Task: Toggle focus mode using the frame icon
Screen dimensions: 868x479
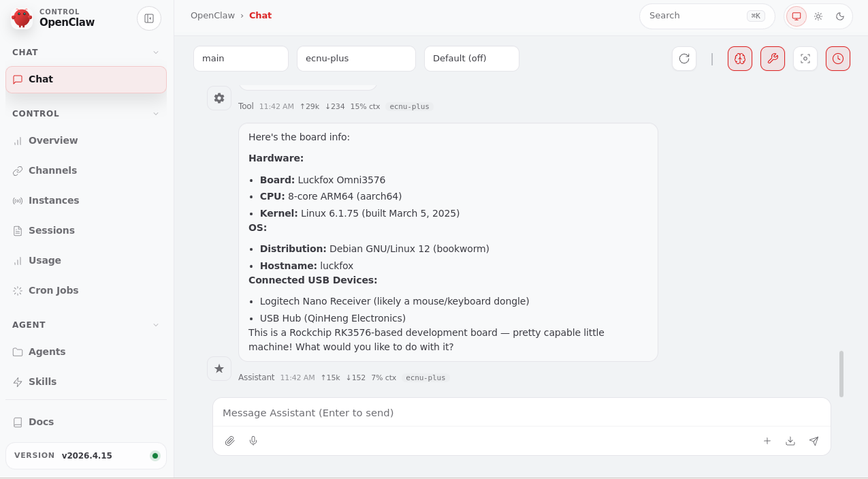Action: 805,59
